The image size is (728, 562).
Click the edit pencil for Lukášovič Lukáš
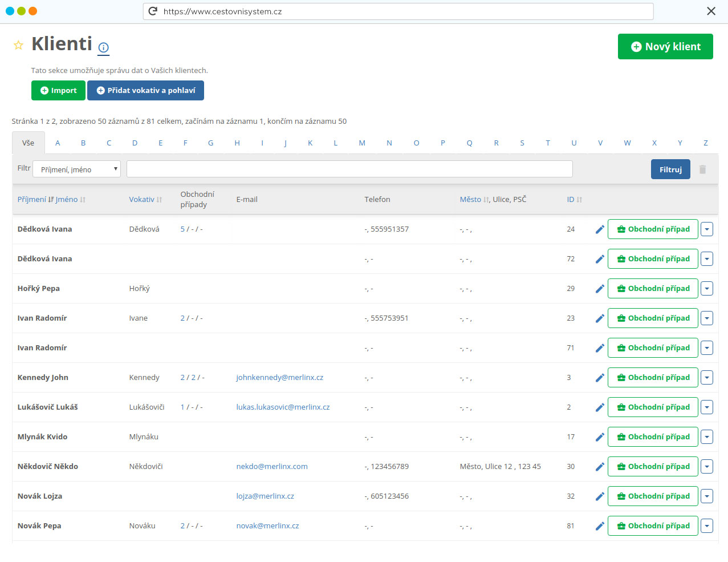click(600, 407)
